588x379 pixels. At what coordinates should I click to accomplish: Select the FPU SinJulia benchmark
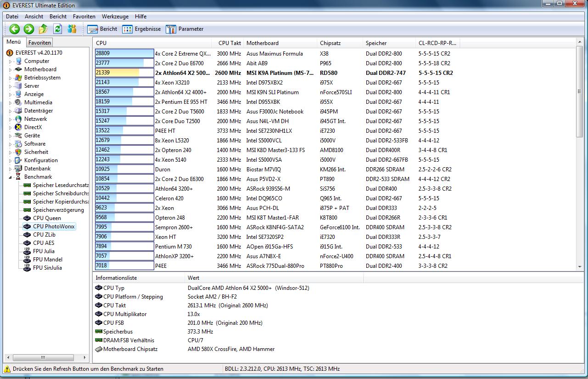click(x=47, y=268)
